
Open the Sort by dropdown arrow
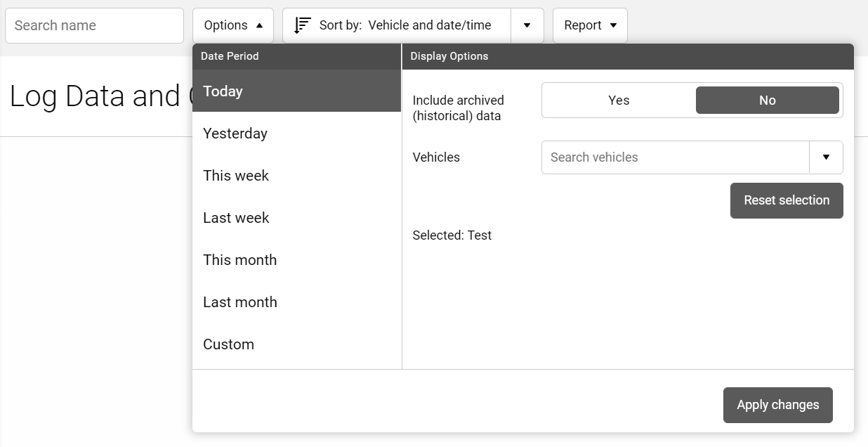click(527, 25)
